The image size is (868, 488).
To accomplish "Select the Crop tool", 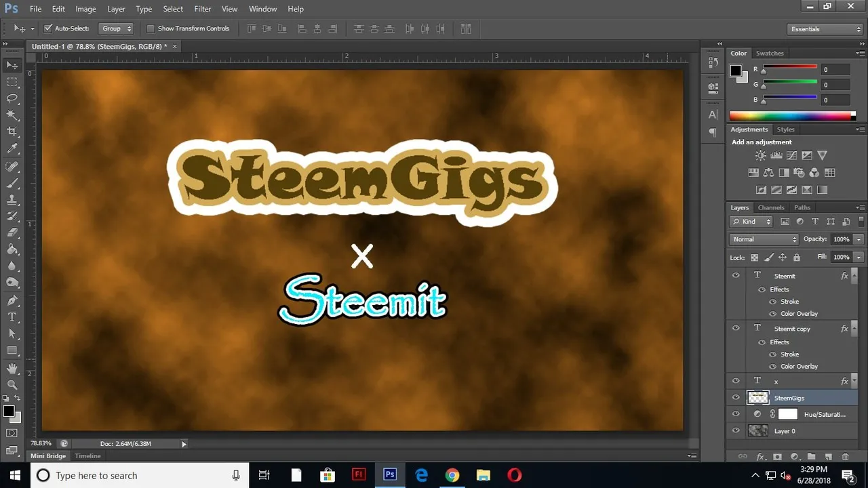I will coord(12,131).
